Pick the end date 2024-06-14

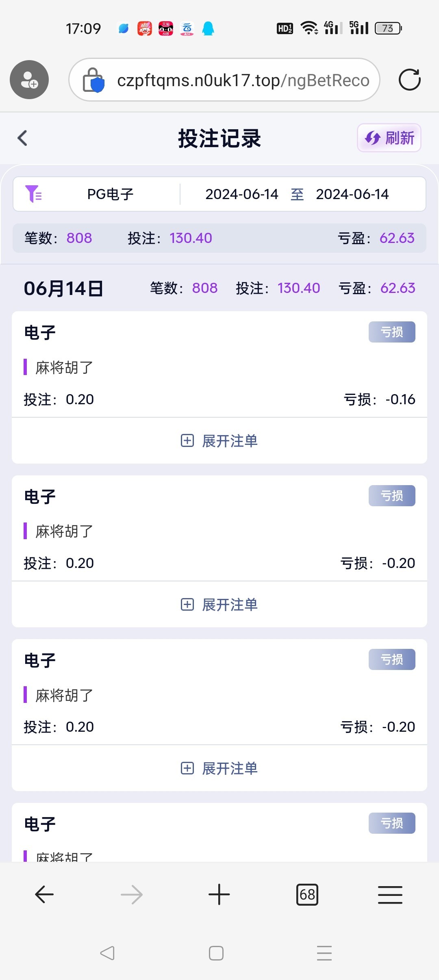point(352,194)
